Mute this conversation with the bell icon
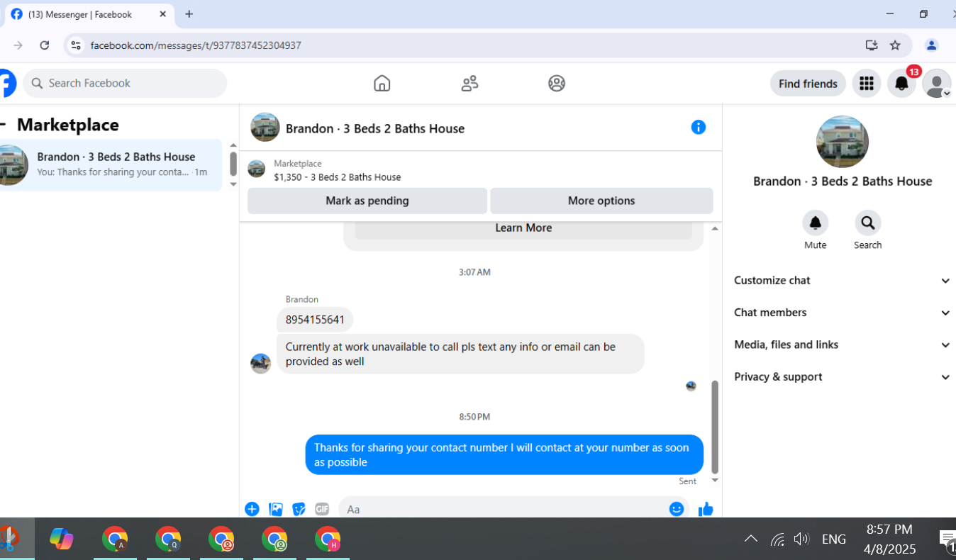Viewport: 956px width, 560px height. click(x=816, y=223)
